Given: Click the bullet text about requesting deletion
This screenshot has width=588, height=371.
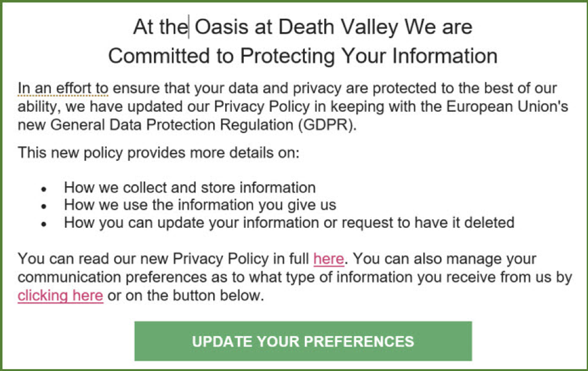Looking at the screenshot, I should [289, 222].
